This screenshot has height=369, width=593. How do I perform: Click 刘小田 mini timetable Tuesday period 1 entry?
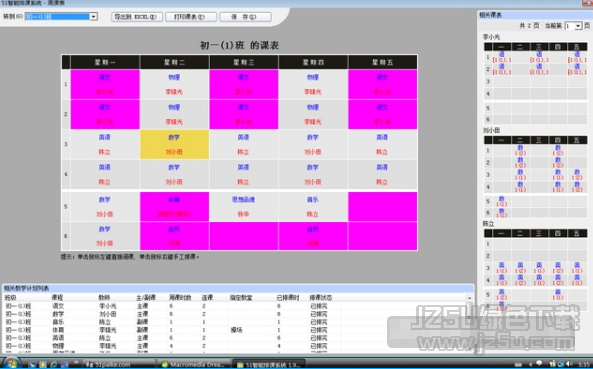click(x=520, y=150)
